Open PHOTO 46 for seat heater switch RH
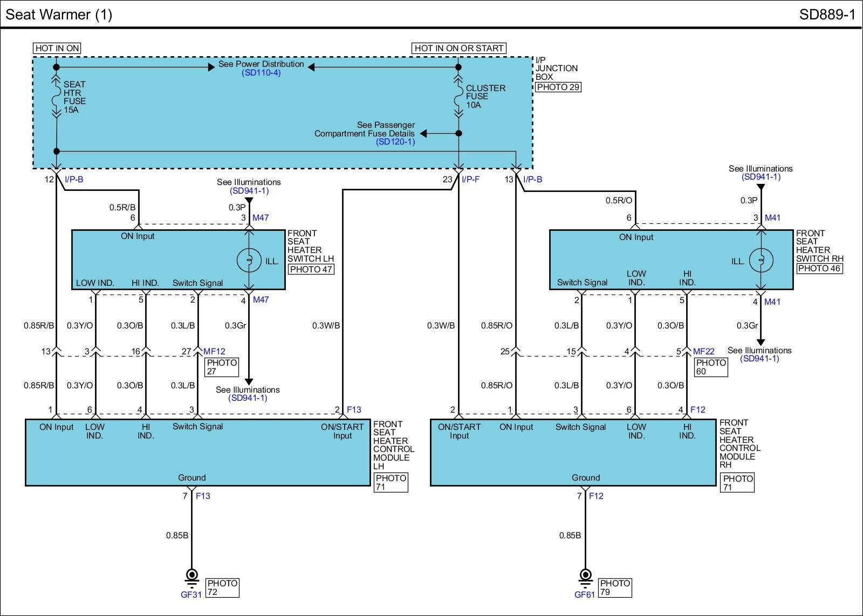The width and height of the screenshot is (863, 616). pyautogui.click(x=819, y=268)
